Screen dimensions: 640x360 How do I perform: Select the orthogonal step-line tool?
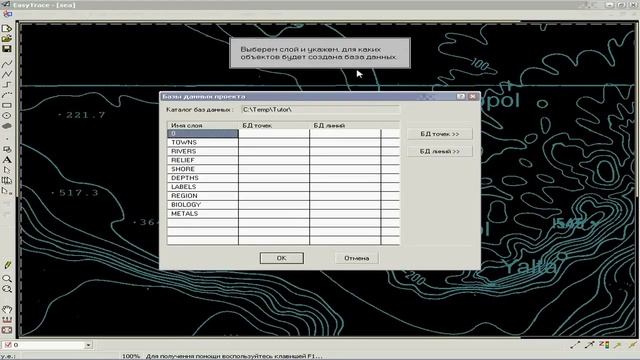(7, 84)
